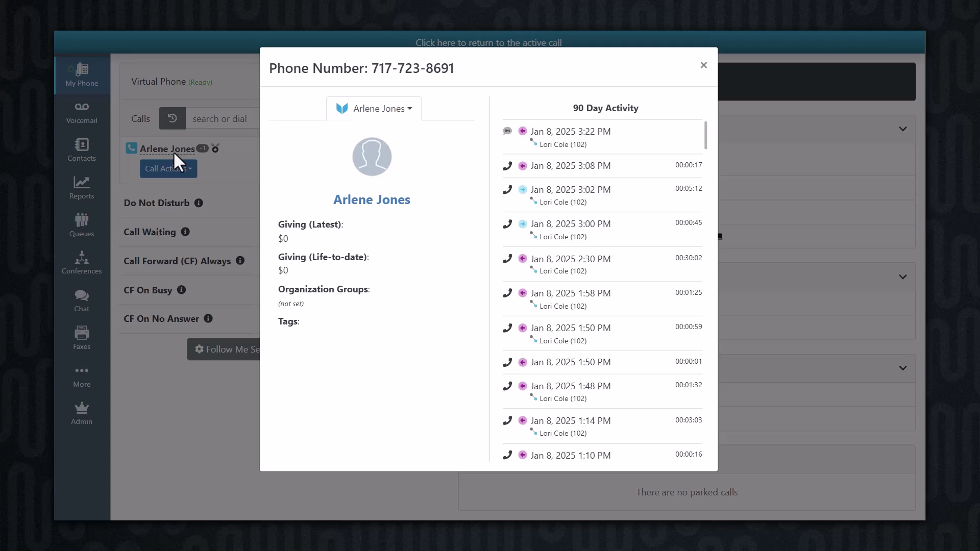Viewport: 980px width, 551px height.
Task: Open the Call Actions dropdown button
Action: [x=168, y=169]
